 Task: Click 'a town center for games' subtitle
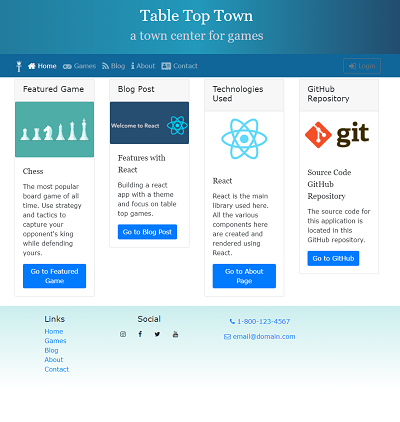(197, 36)
